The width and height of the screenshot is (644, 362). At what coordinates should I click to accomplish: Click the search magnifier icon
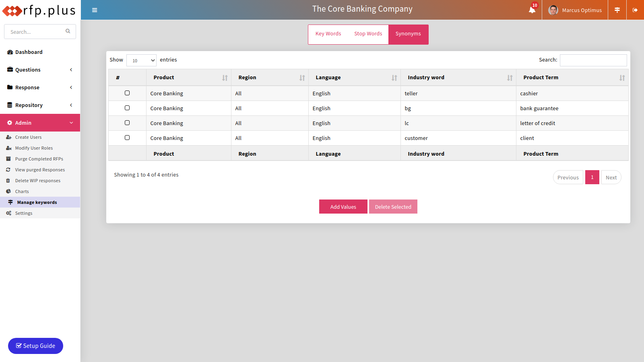[68, 31]
